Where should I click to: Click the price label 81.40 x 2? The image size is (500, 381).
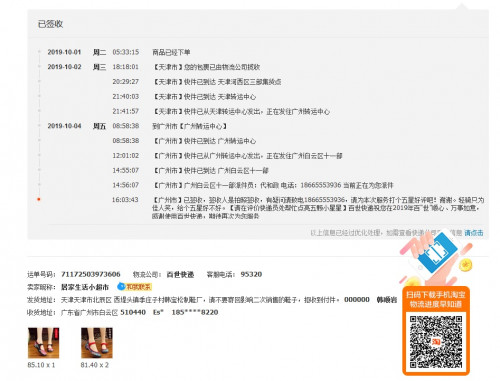tap(95, 365)
